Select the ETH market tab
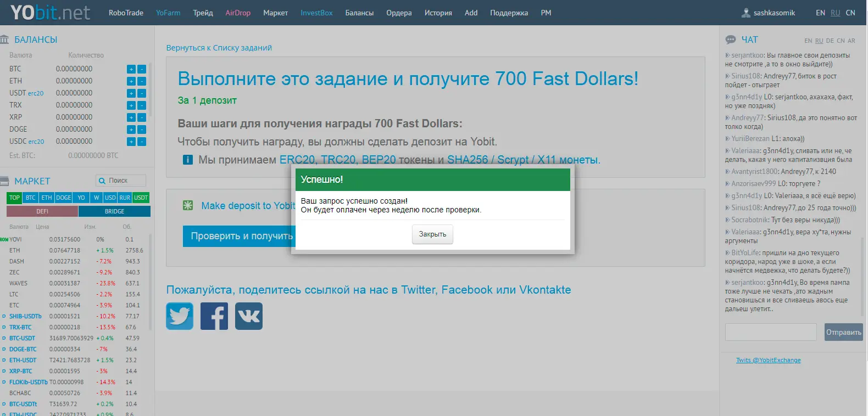The image size is (868, 416). 47,198
